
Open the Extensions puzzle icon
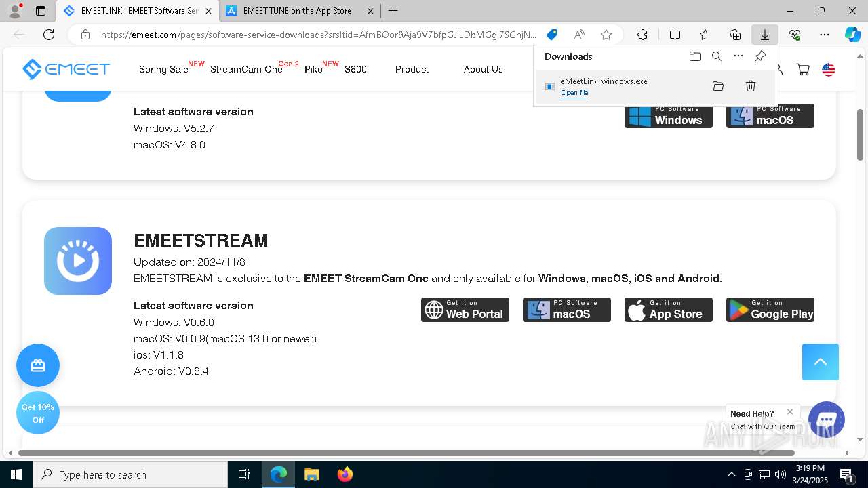[x=642, y=35]
